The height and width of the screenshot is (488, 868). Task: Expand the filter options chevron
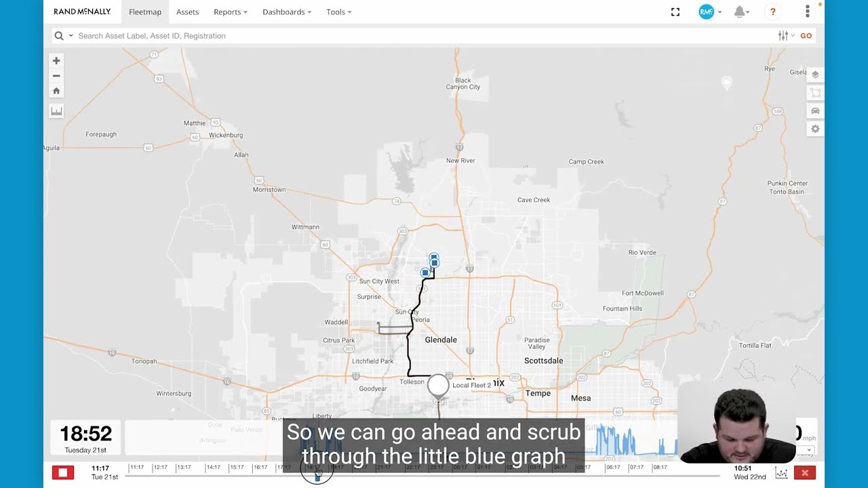(793, 36)
